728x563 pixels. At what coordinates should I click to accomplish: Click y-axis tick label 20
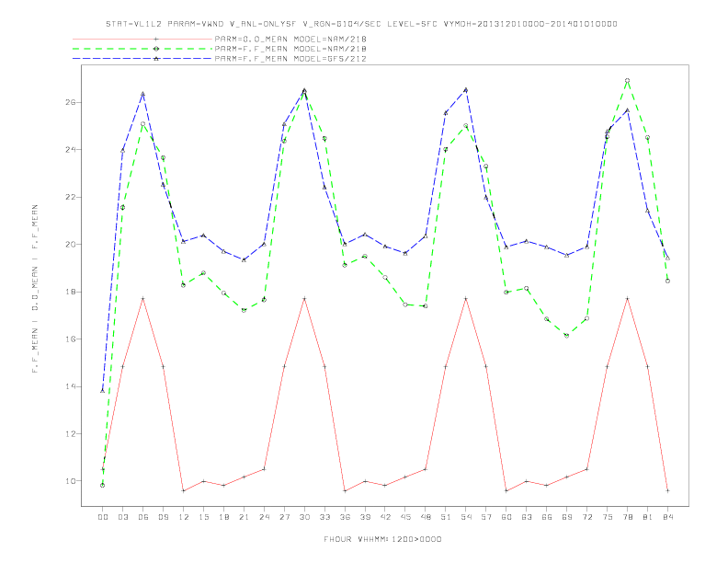tap(71, 245)
